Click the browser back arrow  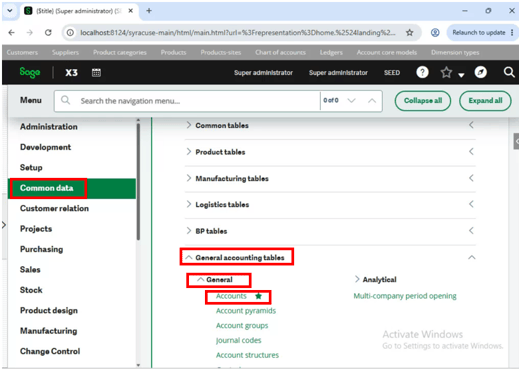click(x=12, y=32)
